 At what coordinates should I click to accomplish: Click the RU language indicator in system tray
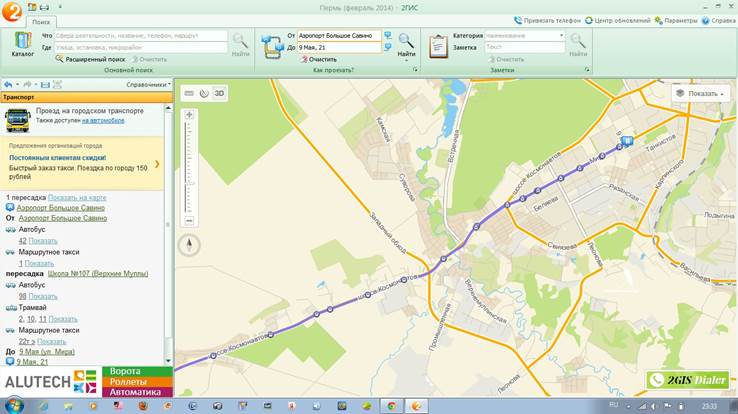[614, 405]
